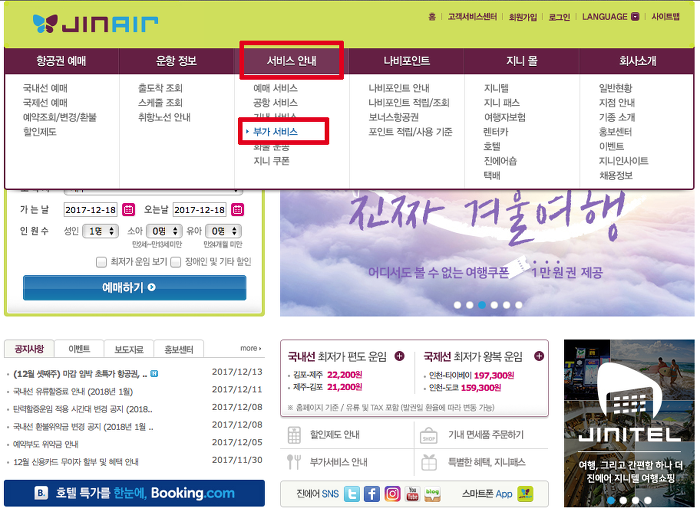
Task: Click the calculator icon for 할인제도 안내
Action: pyautogui.click(x=294, y=435)
